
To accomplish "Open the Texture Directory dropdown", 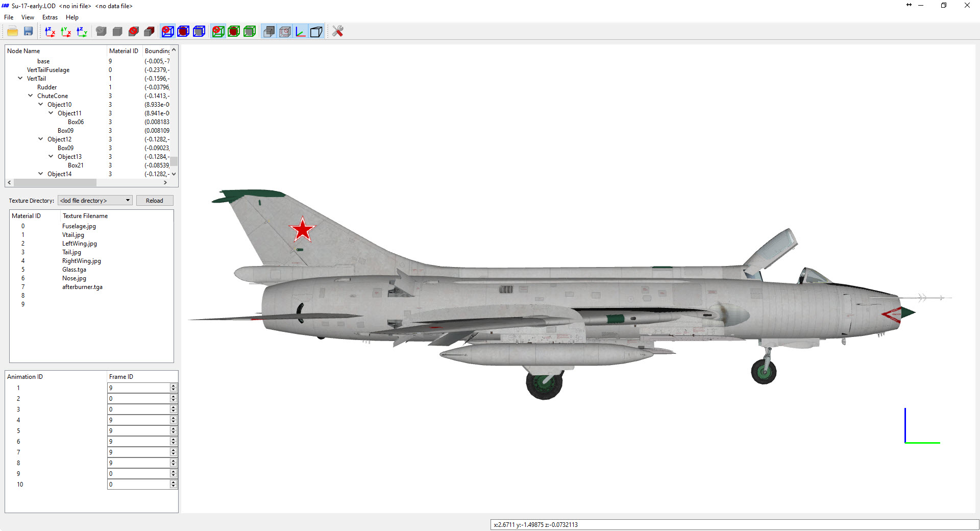I will tap(95, 201).
